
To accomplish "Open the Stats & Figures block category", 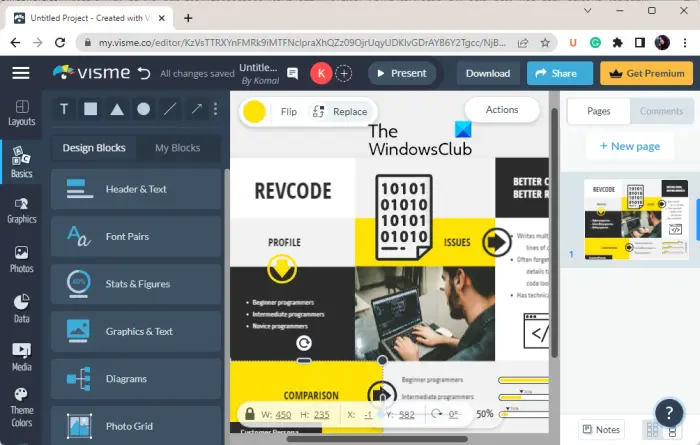I will click(x=136, y=284).
